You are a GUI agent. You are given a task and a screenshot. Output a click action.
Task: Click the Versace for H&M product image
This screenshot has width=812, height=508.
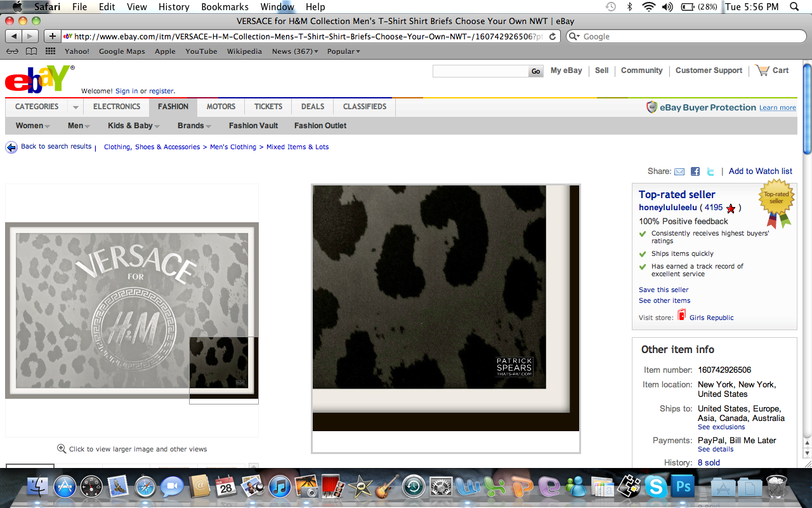132,311
